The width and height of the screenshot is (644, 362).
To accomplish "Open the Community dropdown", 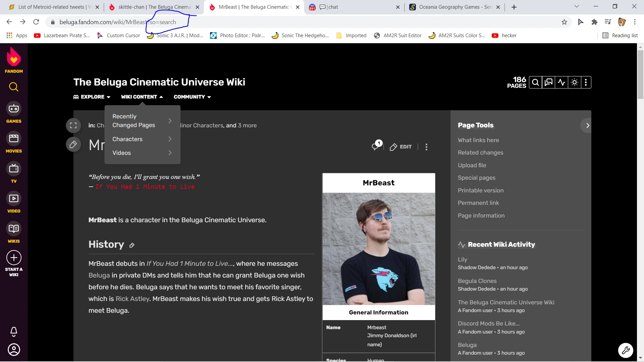I will [192, 97].
